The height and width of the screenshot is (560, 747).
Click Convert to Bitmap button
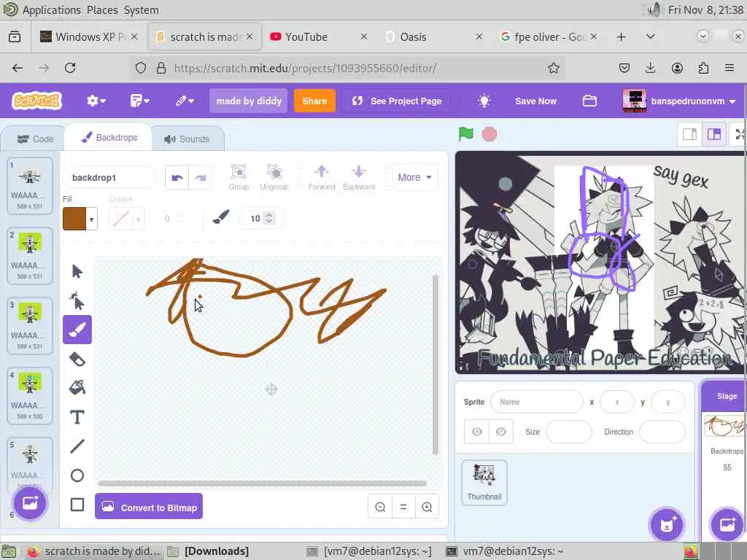[x=149, y=507]
